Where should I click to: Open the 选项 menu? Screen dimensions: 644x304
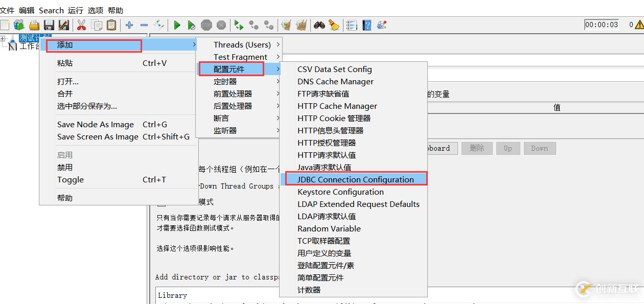tap(96, 10)
